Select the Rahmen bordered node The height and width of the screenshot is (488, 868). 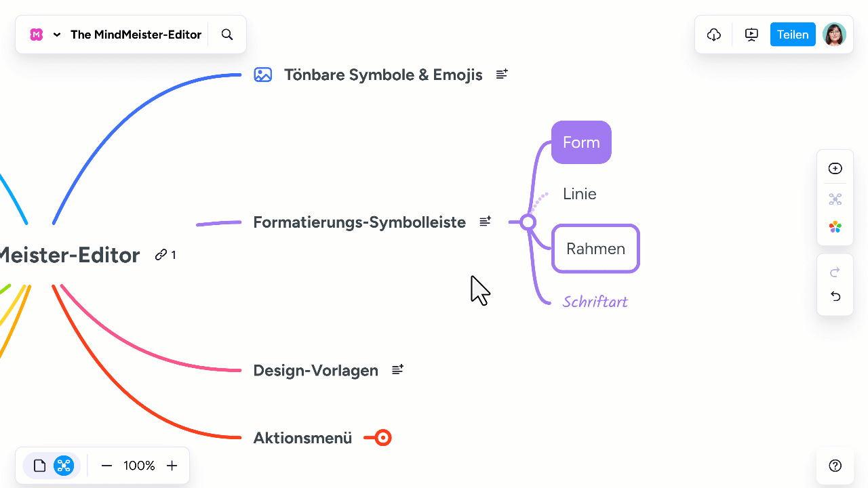tap(595, 249)
